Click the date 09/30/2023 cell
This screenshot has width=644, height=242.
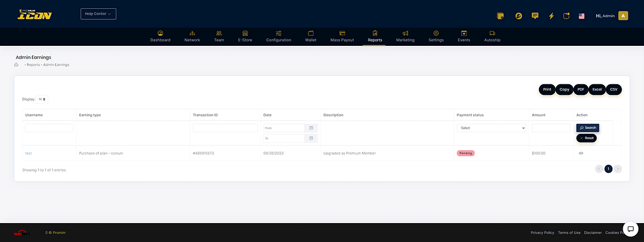[274, 153]
